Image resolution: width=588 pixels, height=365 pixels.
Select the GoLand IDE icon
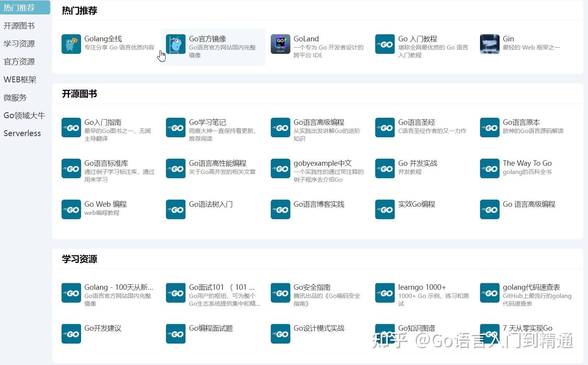[x=280, y=44]
